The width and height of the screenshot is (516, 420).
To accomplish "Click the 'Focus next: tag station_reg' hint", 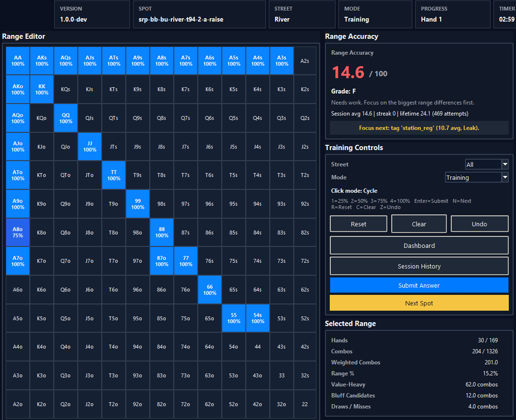I will (419, 128).
